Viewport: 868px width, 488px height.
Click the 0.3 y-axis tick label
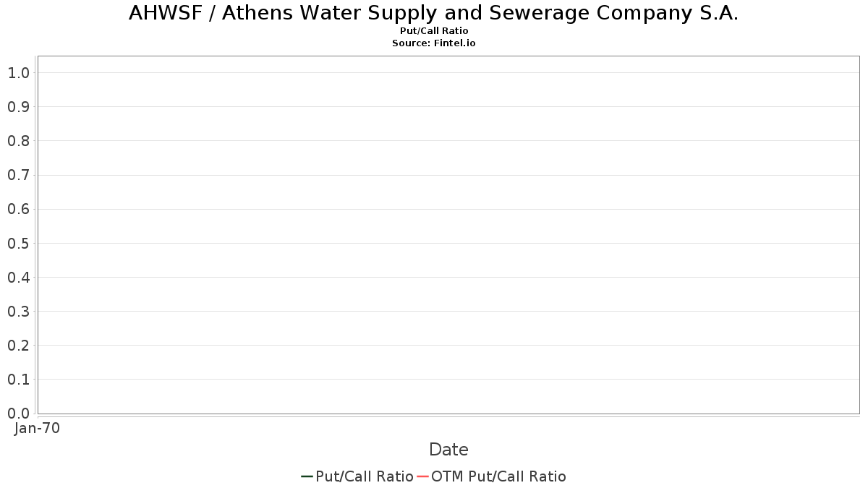pos(19,312)
